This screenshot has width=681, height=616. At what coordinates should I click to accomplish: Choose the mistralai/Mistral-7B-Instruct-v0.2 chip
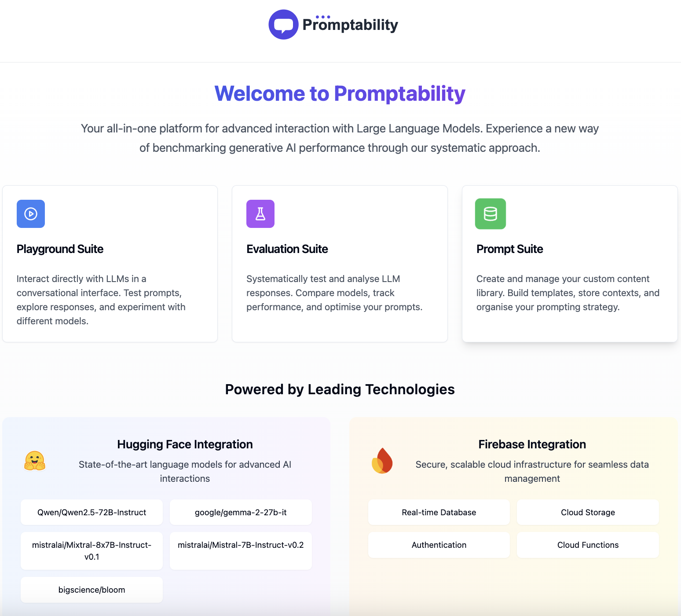pos(241,551)
